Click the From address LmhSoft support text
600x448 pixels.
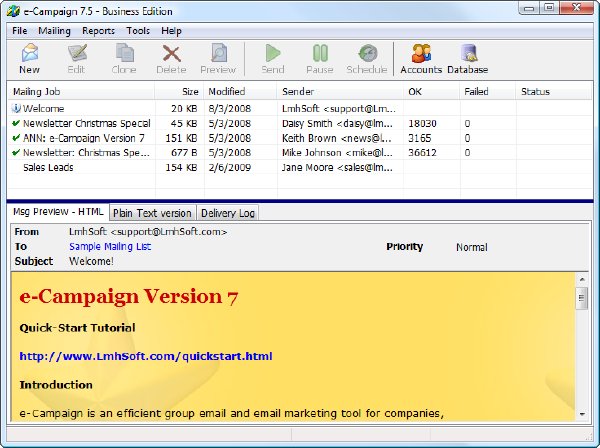tap(148, 231)
